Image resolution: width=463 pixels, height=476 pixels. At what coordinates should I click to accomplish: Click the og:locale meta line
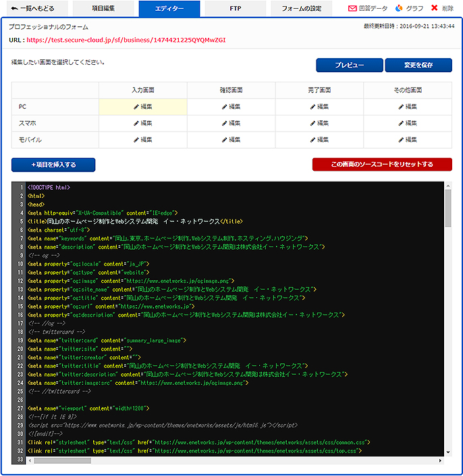(x=88, y=264)
